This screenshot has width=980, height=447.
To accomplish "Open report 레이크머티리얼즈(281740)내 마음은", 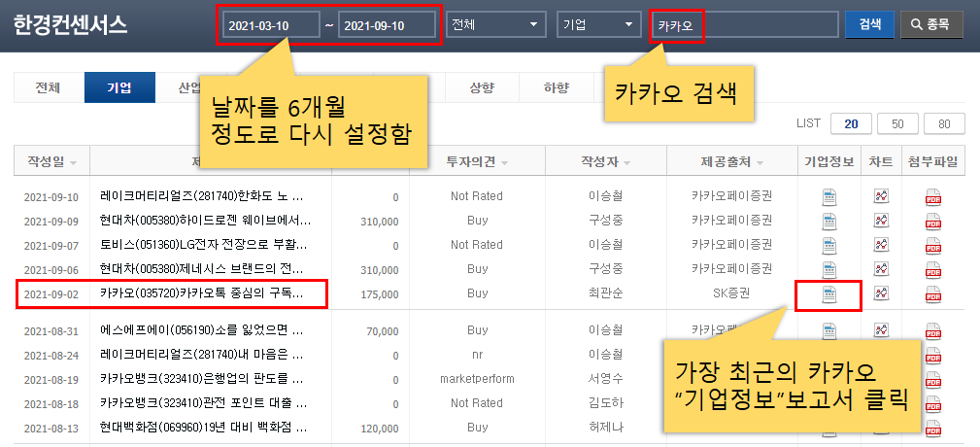I will pos(201,355).
